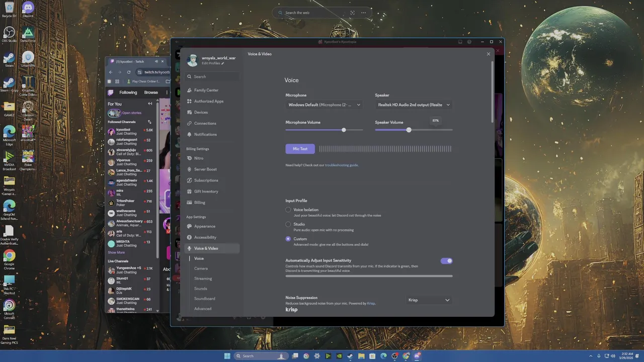This screenshot has height=362, width=644.
Task: Open the Speaker device dropdown
Action: (414, 105)
